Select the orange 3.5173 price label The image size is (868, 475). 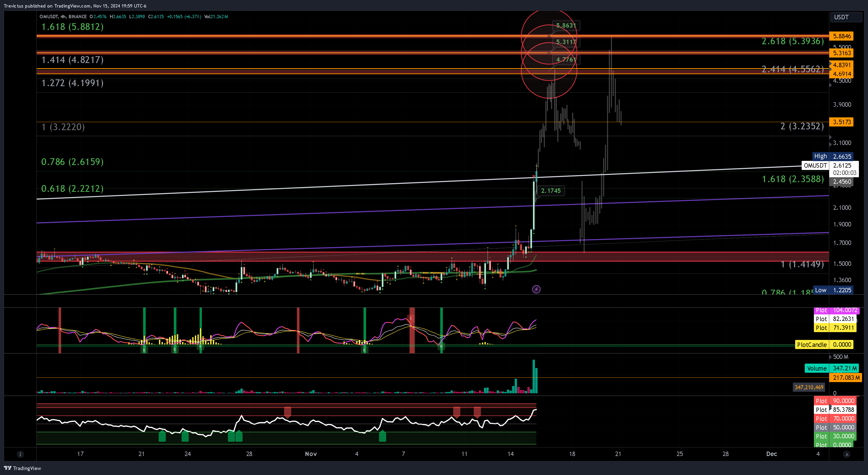click(841, 122)
